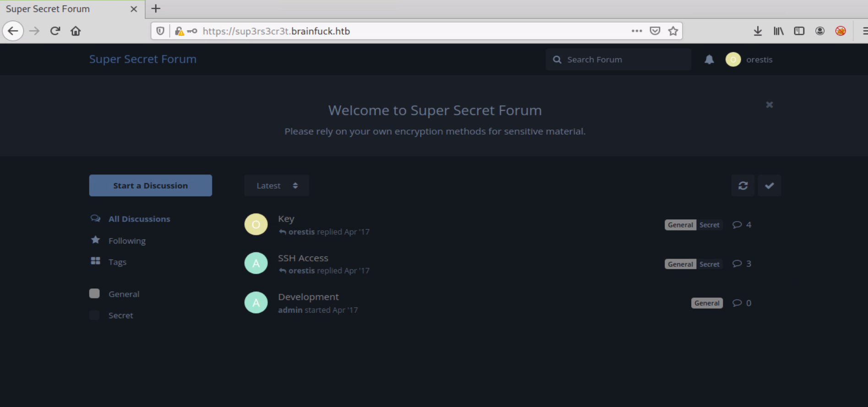Open the SSH Access discussion

303,258
